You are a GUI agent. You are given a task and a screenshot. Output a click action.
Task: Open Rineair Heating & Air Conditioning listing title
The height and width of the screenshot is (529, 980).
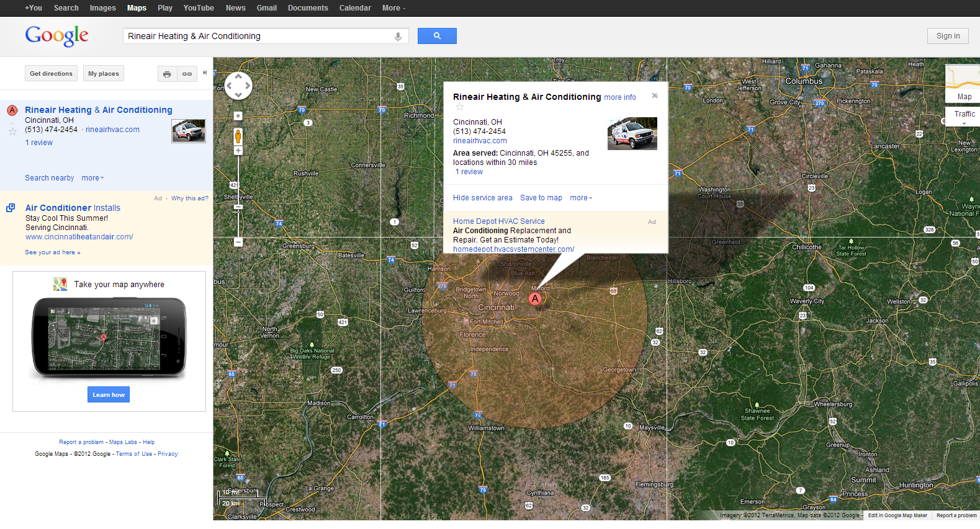coord(99,110)
